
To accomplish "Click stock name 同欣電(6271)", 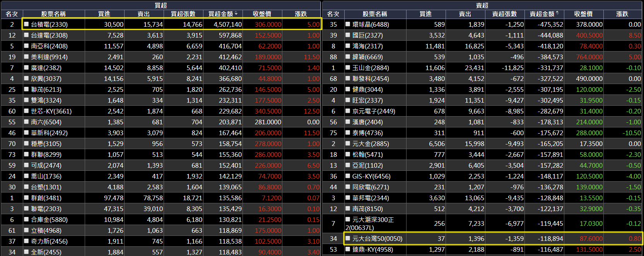I will 371,187.
